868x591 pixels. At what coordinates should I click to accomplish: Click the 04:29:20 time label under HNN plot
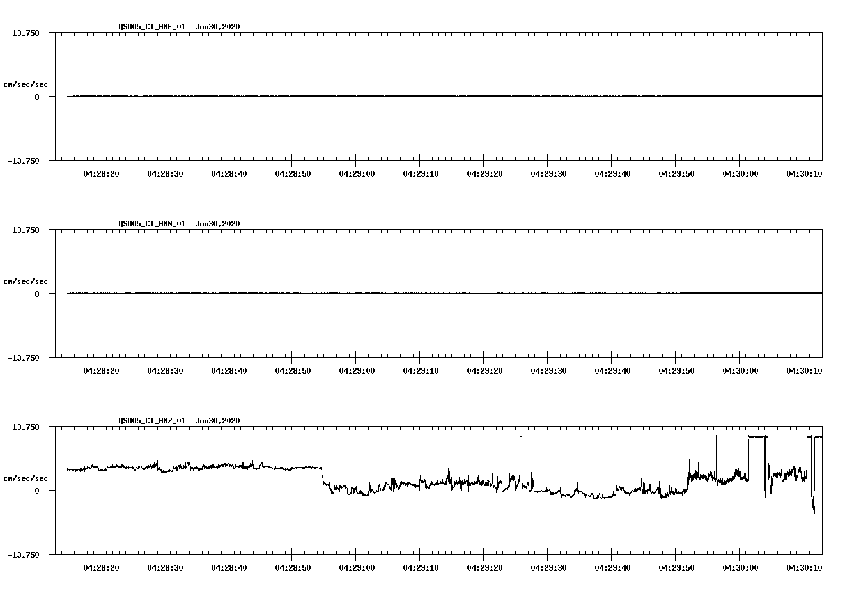(x=484, y=371)
